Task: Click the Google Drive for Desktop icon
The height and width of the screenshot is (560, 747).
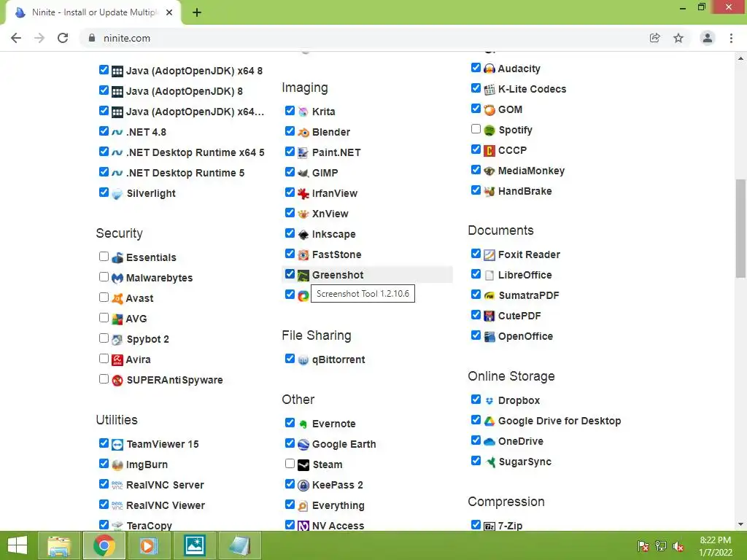Action: pos(489,421)
